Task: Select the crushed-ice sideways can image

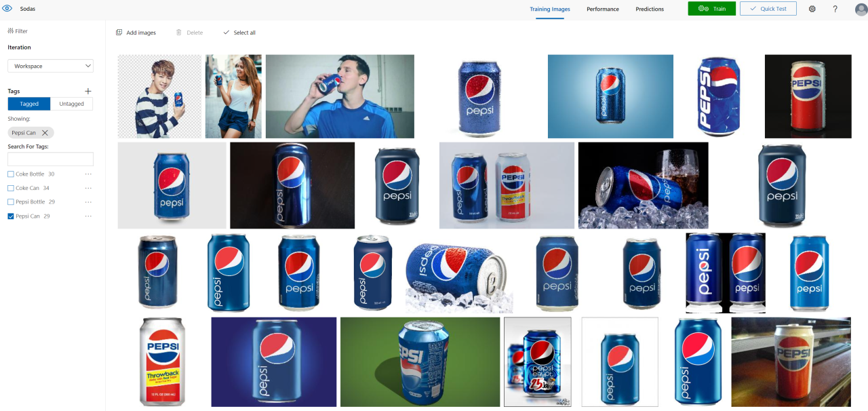Action: click(459, 273)
